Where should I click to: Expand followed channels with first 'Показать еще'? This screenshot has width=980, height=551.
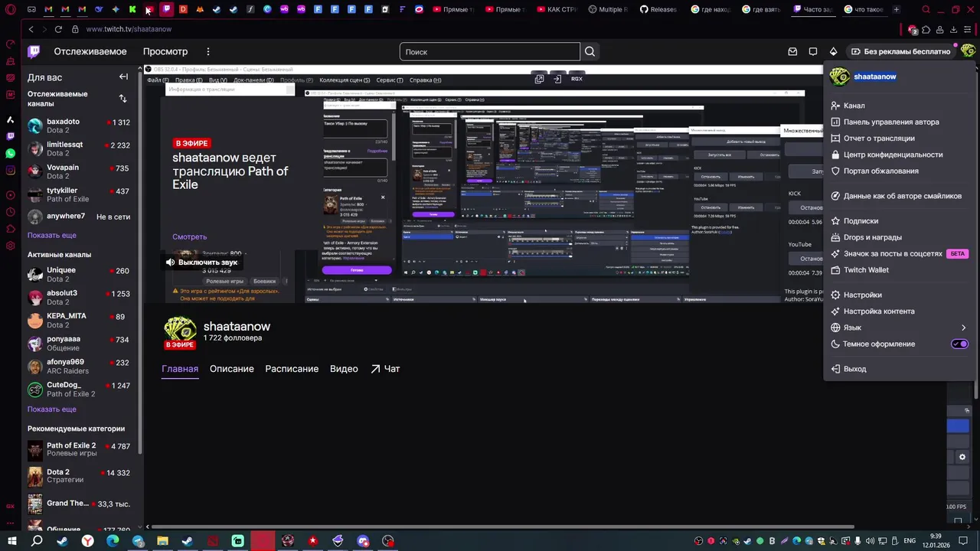coord(52,235)
